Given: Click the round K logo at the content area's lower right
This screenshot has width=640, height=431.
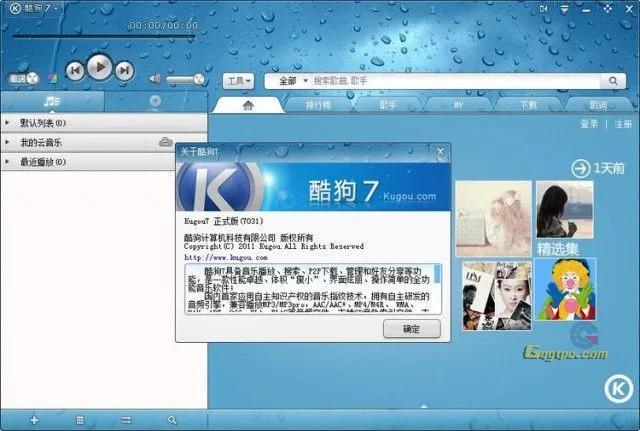Looking at the screenshot, I should (619, 388).
